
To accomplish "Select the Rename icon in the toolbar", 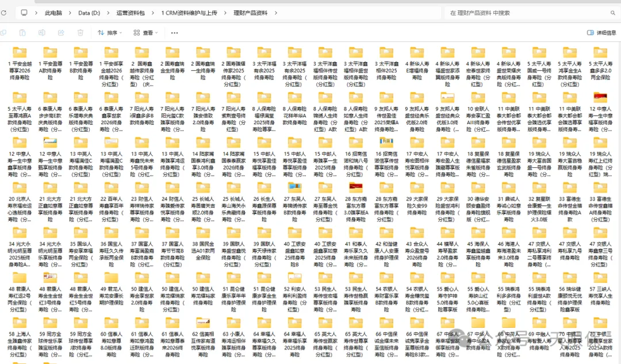I will click(41, 33).
